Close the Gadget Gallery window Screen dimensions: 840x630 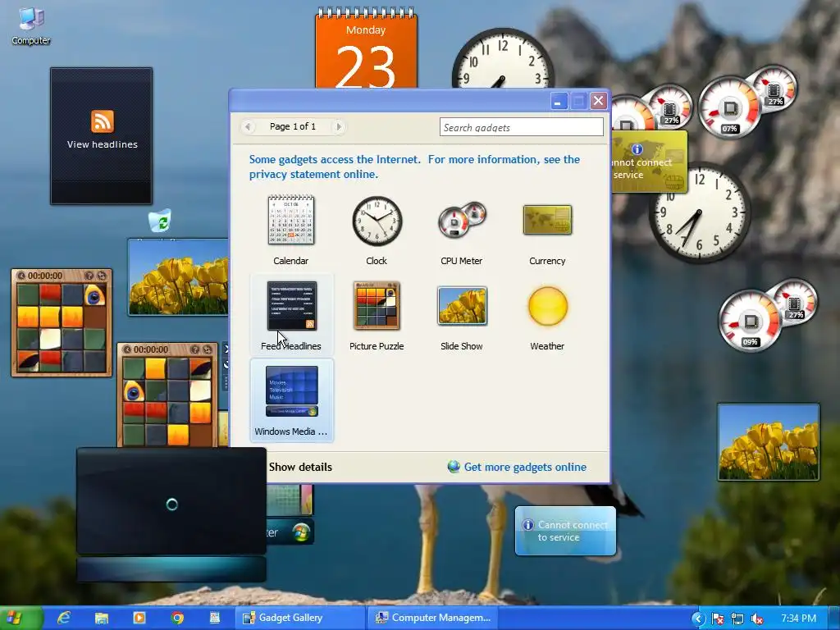pos(598,101)
